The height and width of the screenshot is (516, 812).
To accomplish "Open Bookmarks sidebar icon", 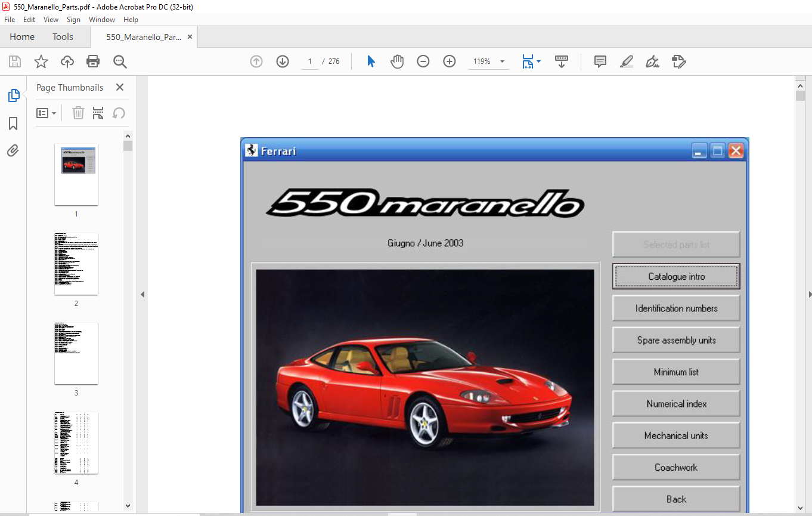I will 13,123.
